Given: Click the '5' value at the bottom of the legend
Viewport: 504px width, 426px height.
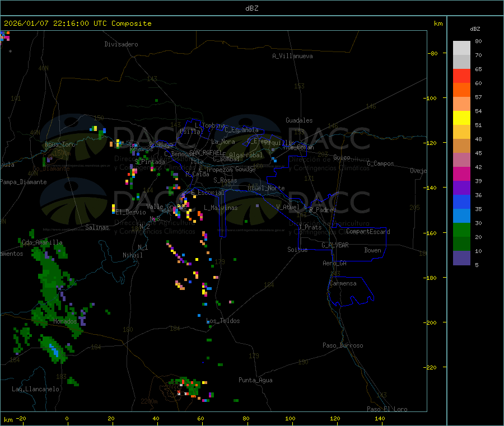Looking at the screenshot, I should click(477, 265).
